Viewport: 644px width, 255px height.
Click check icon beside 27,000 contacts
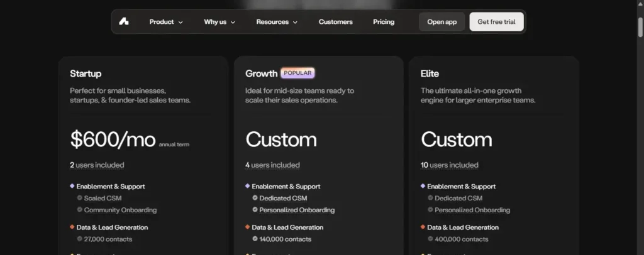pyautogui.click(x=80, y=239)
